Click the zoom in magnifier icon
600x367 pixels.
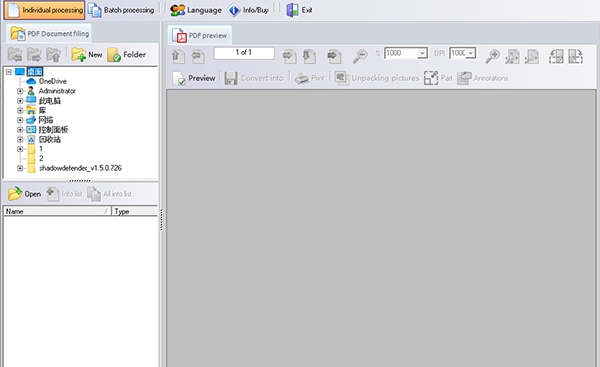click(x=492, y=56)
